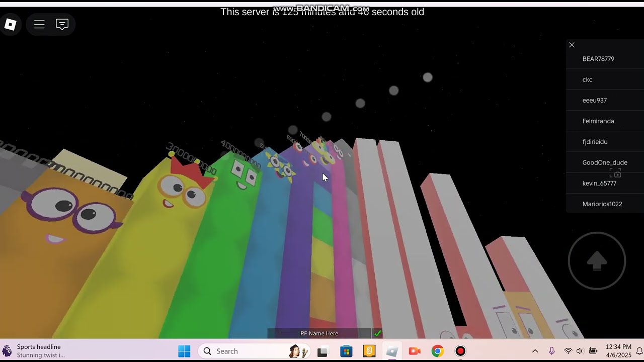The image size is (644, 362).
Task: Open the Roblox logo menu
Action: (10, 24)
